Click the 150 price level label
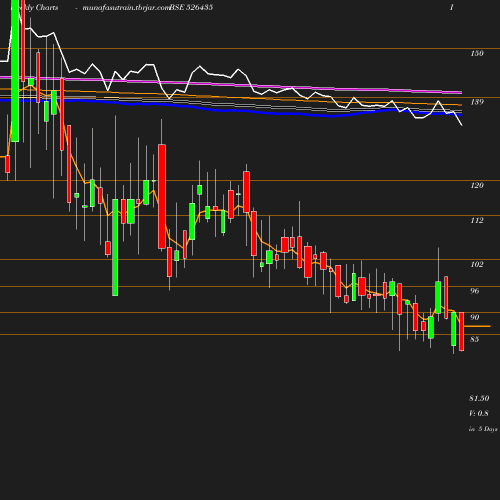Image resolution: width=500 pixels, height=500 pixels. [x=477, y=53]
